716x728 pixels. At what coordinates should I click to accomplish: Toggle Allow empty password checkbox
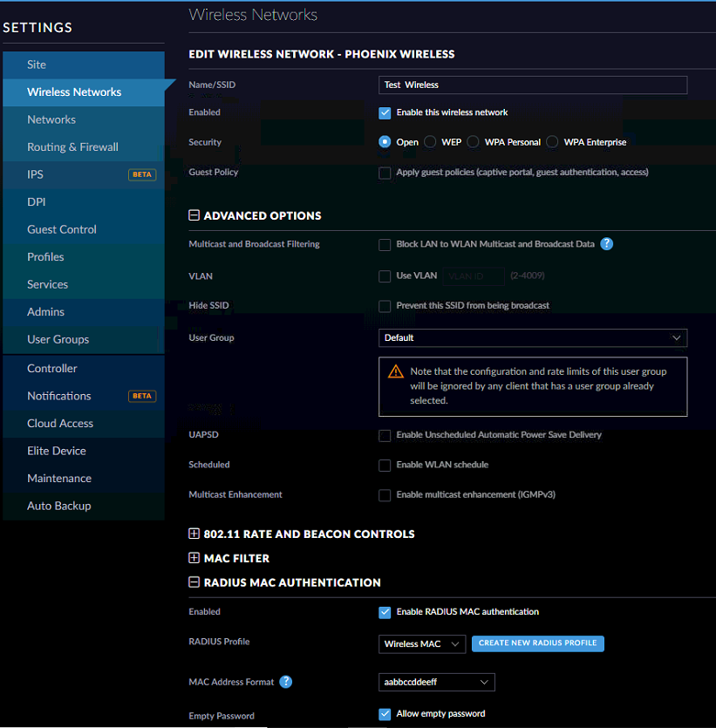click(385, 714)
